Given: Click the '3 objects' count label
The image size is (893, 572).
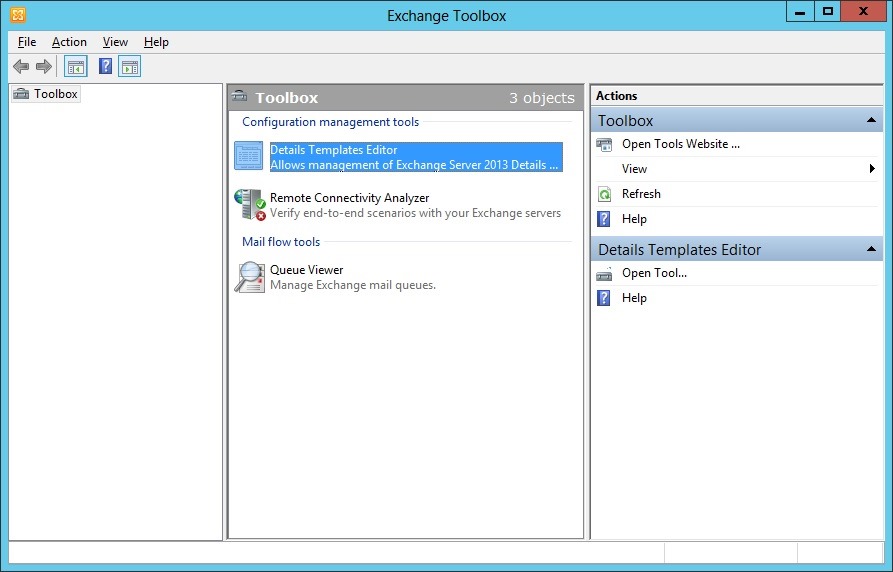Looking at the screenshot, I should pos(542,98).
